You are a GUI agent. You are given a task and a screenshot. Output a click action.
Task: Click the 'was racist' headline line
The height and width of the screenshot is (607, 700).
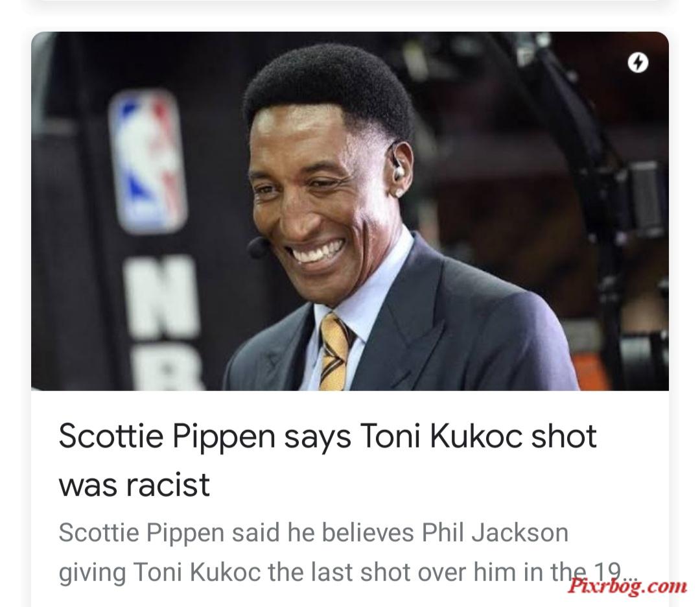[x=134, y=484]
